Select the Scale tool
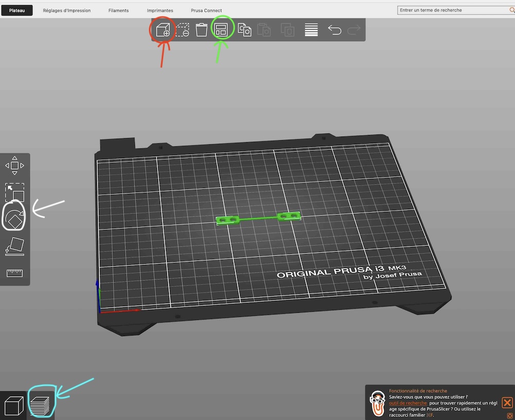515x420 pixels. [15, 193]
